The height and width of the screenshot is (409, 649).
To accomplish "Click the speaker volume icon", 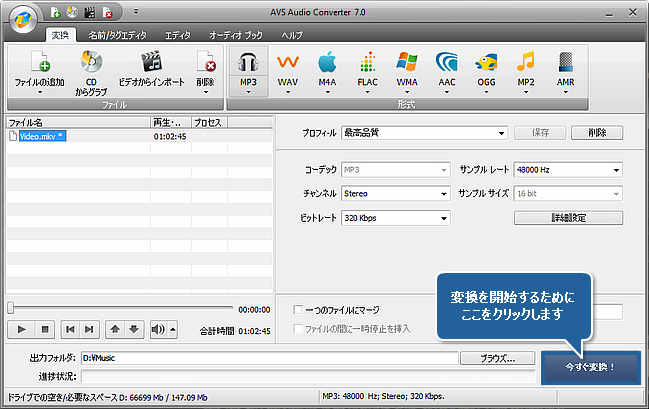I will pos(158,330).
